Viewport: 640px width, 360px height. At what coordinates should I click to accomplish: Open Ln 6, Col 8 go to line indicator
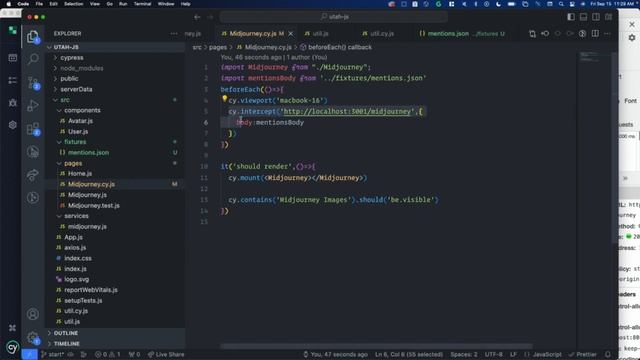(x=409, y=354)
